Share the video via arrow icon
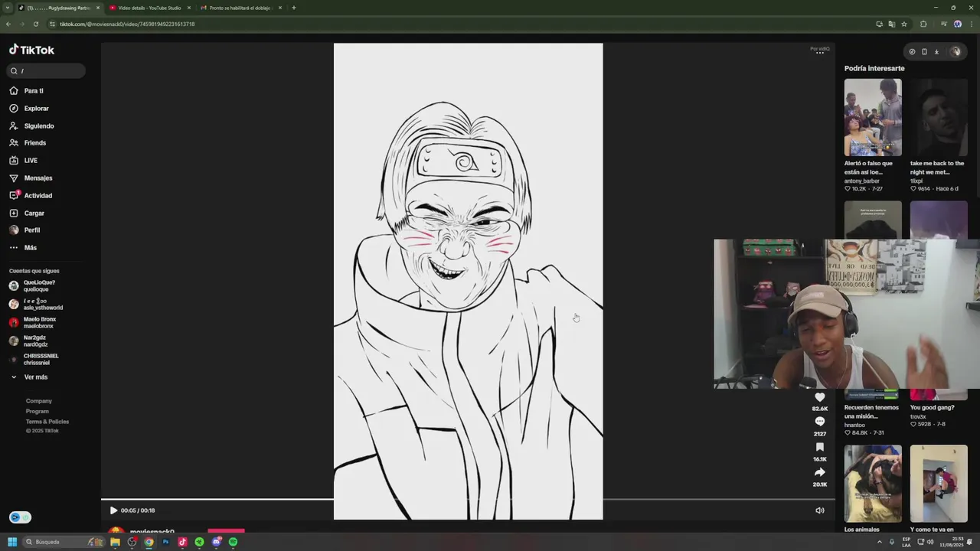Viewport: 980px width, 551px height. [x=820, y=472]
